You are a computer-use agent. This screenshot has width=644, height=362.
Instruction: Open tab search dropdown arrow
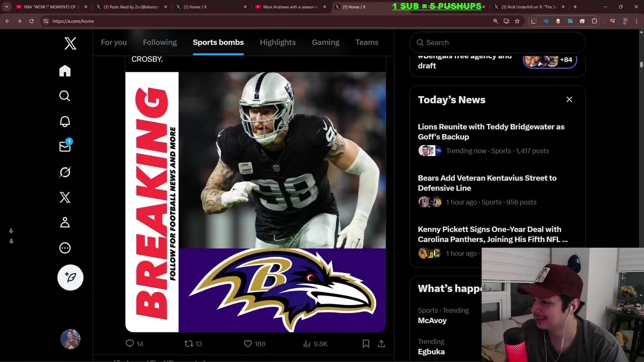[6, 7]
